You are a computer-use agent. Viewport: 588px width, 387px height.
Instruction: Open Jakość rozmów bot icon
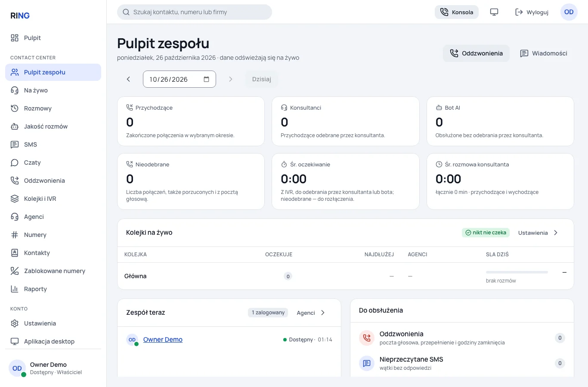click(15, 126)
